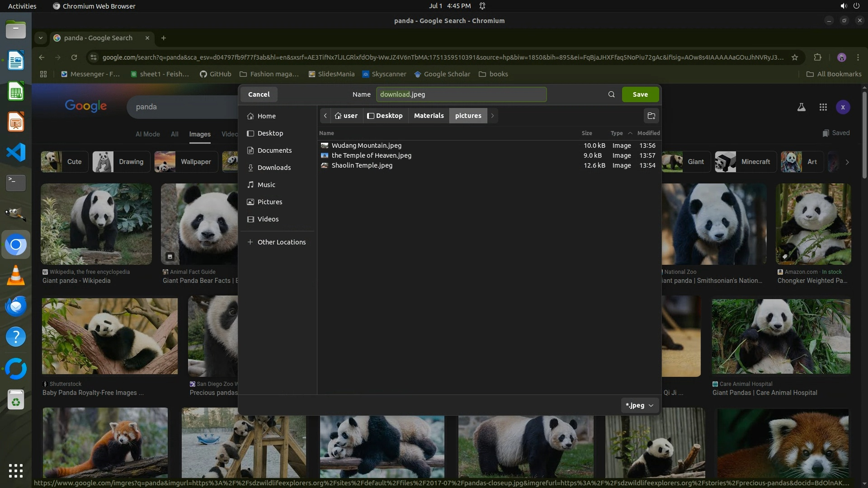Select the Shaolin Temple.jpeg file
Viewport: 868px width, 488px height.
coord(362,165)
